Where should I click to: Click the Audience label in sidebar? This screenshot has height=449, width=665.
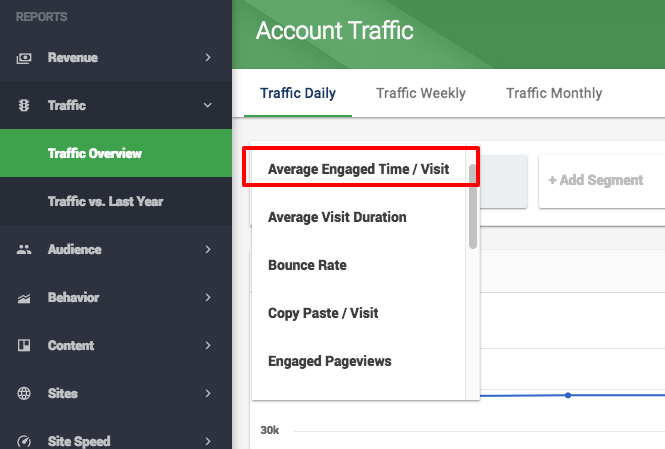click(x=74, y=249)
